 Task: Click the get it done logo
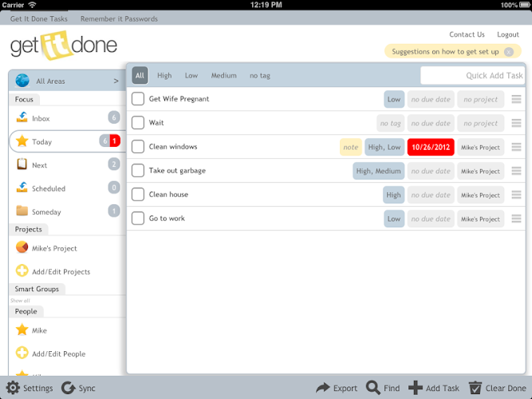click(64, 45)
